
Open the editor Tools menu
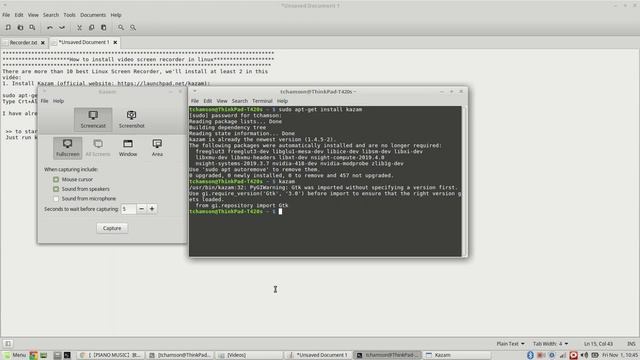pos(69,15)
